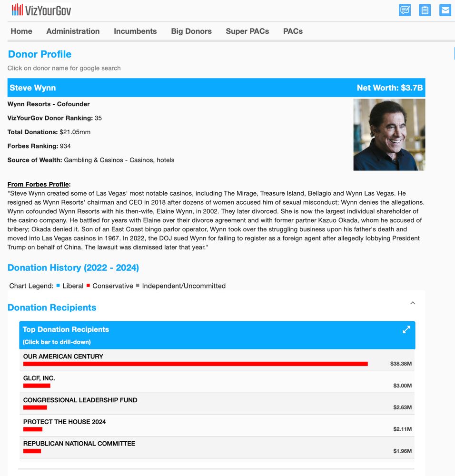Click the $2.63M amount label

click(x=402, y=407)
